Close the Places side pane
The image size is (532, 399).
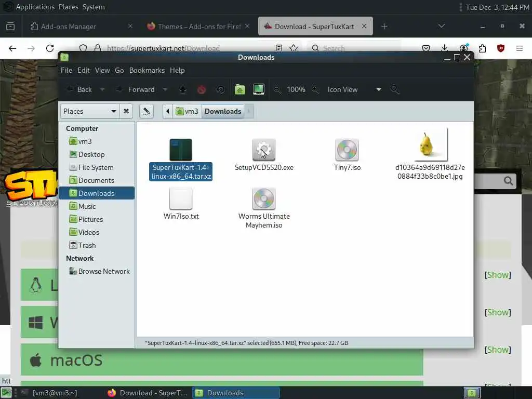pyautogui.click(x=126, y=111)
